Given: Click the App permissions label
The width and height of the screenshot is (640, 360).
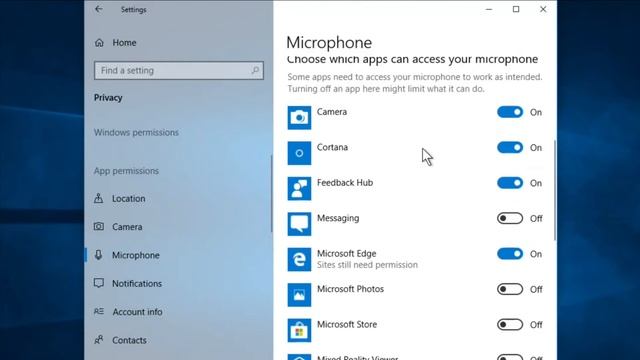Looking at the screenshot, I should pyautogui.click(x=126, y=171).
